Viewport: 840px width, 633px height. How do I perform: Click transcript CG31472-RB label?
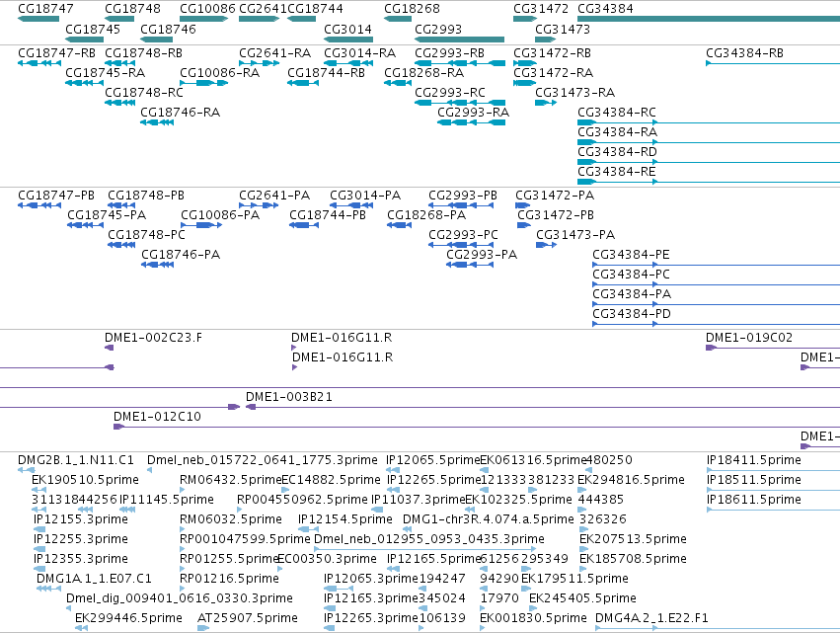(x=553, y=53)
